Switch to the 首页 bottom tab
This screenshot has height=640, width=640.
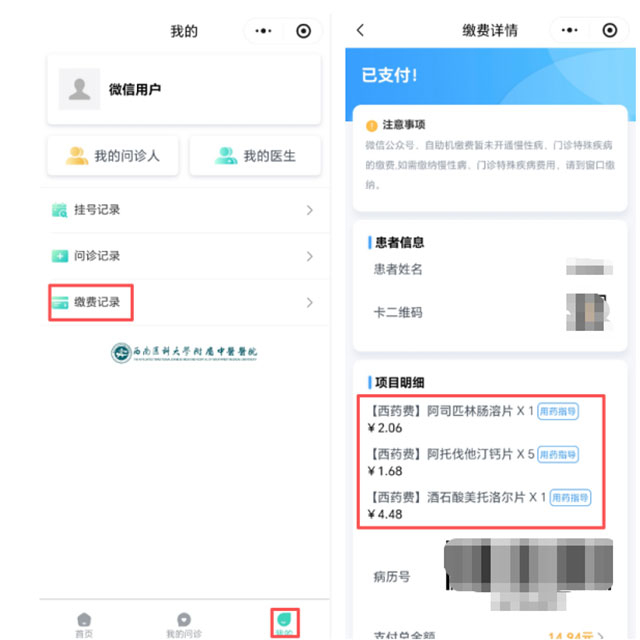click(84, 624)
